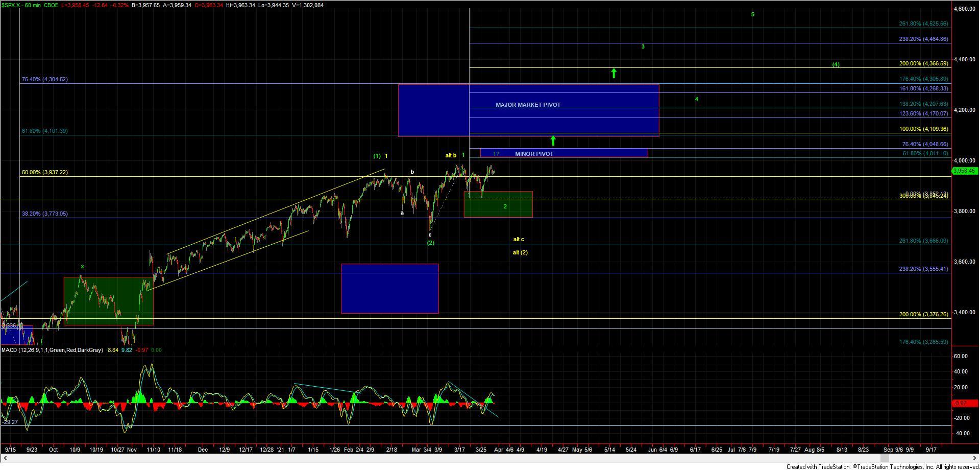Select the MAJOR MARKET PIVOT label
Image resolution: width=980 pixels, height=470 pixels.
coord(528,105)
